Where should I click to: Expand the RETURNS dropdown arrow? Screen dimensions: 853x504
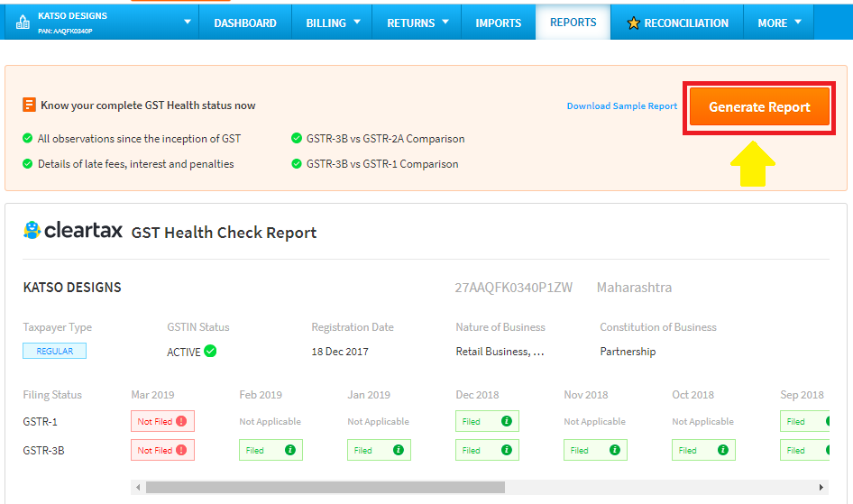(445, 22)
